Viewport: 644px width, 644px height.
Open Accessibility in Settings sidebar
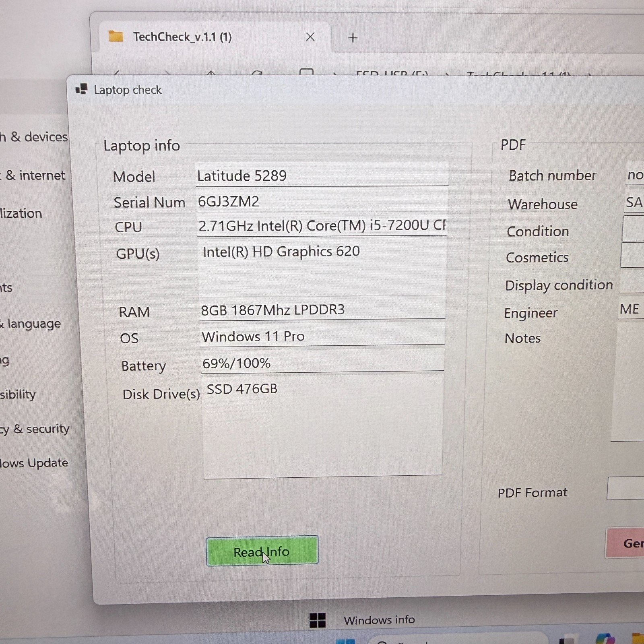point(18,394)
